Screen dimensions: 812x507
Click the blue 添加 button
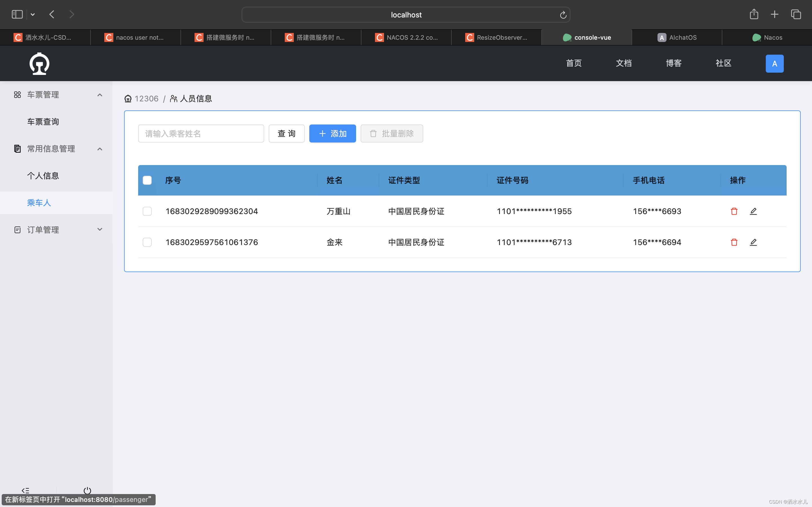(x=332, y=134)
